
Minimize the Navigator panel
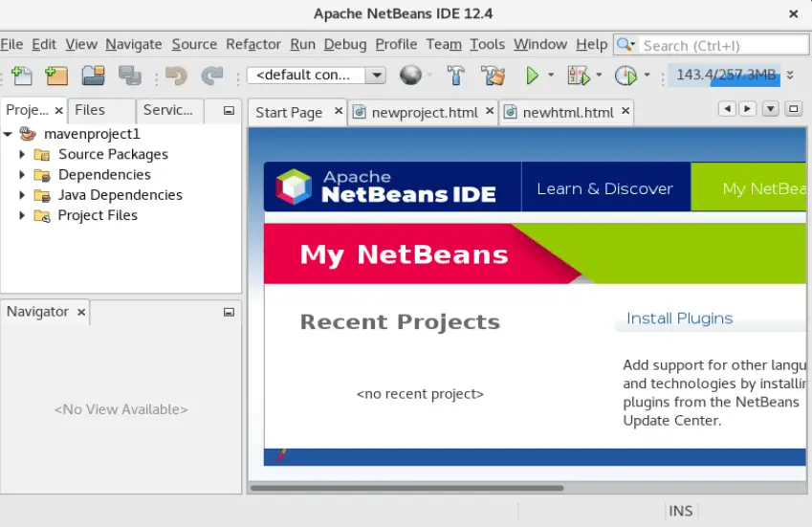pyautogui.click(x=229, y=312)
